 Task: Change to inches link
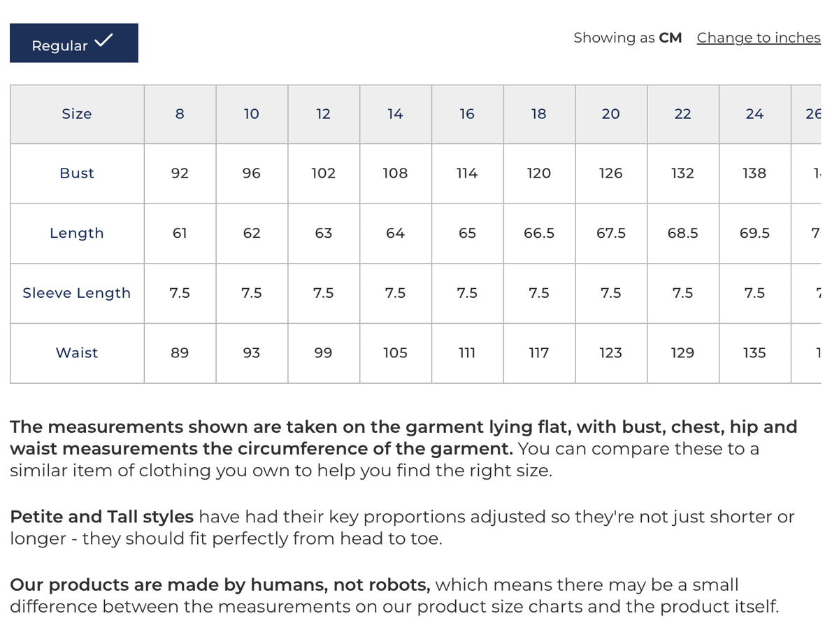pyautogui.click(x=759, y=38)
